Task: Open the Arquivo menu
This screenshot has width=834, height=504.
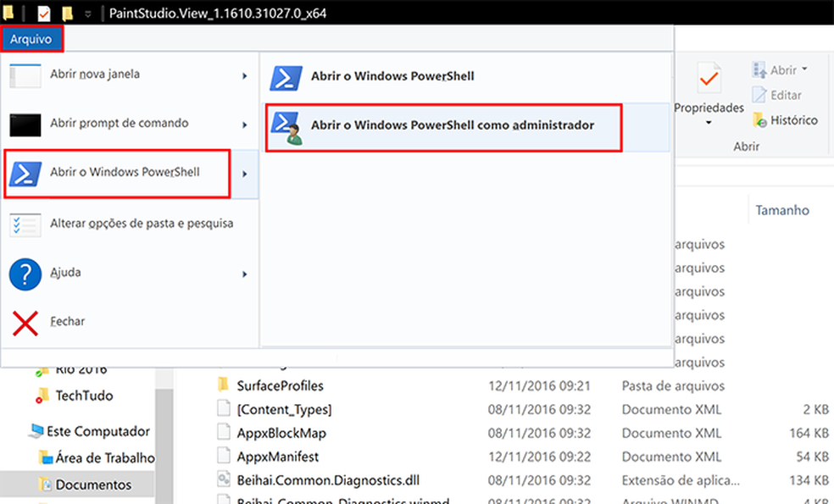Action: (x=31, y=38)
